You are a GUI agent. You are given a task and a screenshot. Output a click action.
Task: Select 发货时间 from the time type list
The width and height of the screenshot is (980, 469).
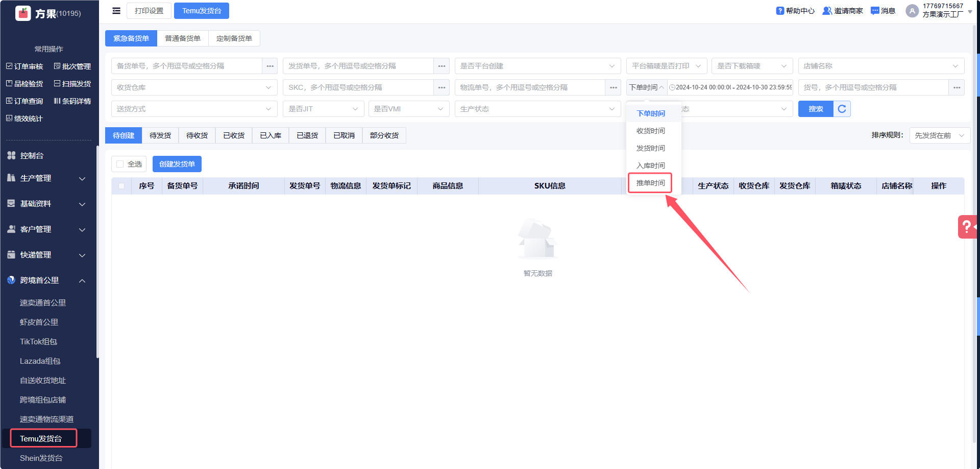coord(651,148)
